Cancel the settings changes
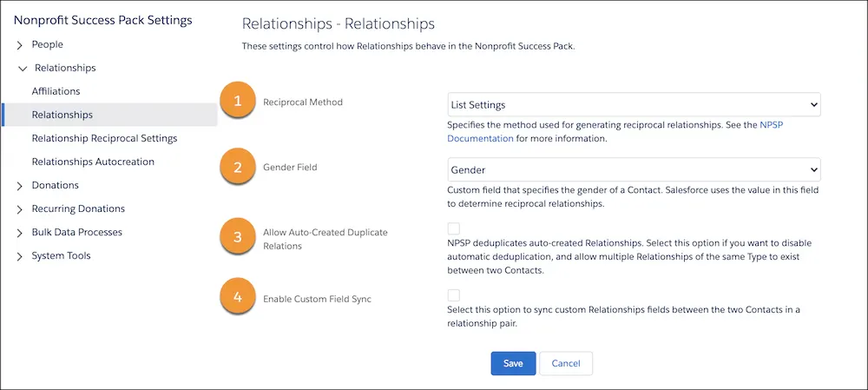The image size is (868, 390). 566,363
